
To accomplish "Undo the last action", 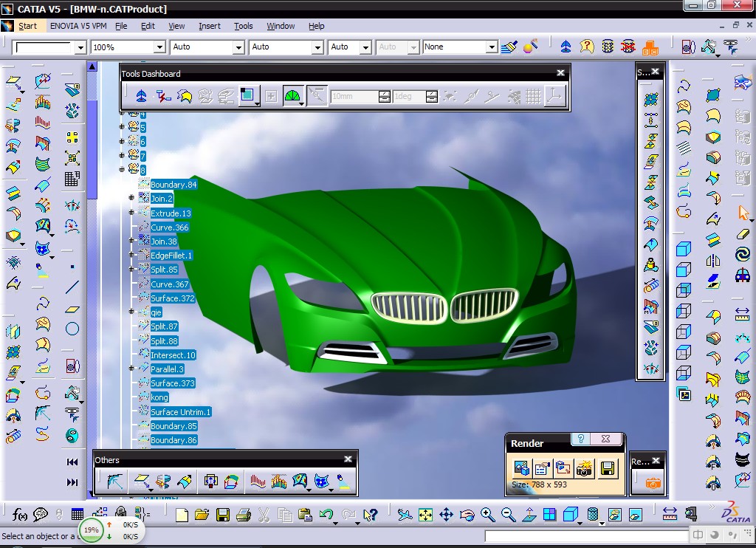I will [326, 515].
